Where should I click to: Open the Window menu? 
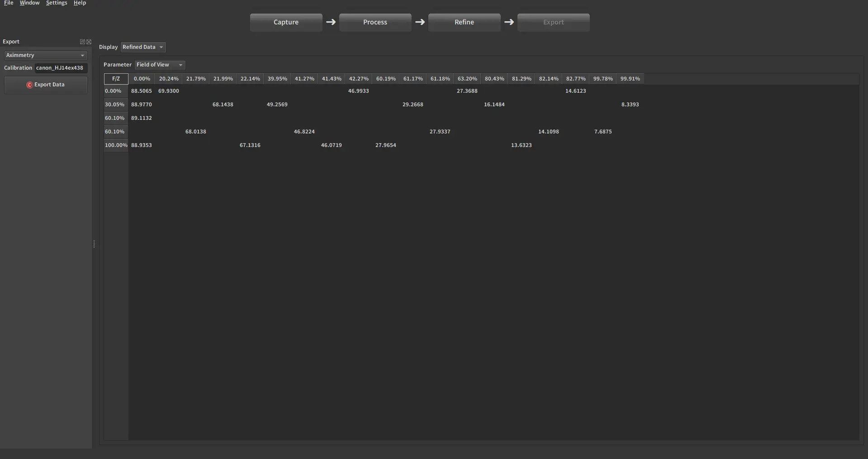pos(29,3)
